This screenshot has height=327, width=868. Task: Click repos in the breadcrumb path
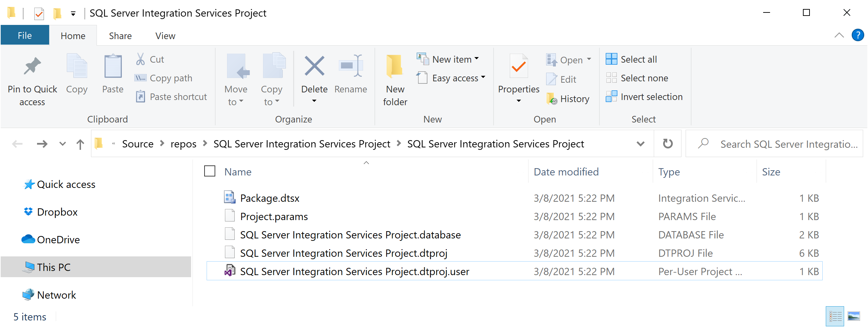tap(183, 144)
